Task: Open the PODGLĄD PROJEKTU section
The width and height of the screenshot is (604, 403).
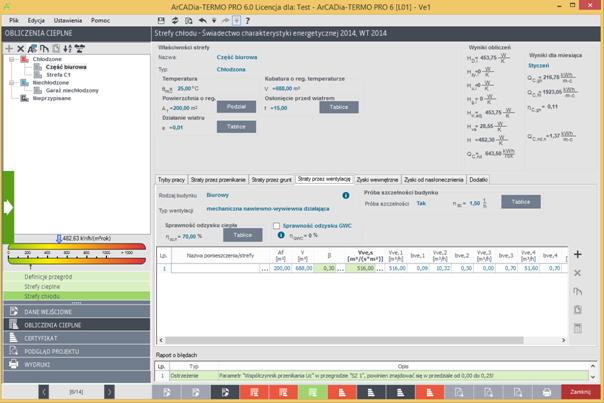Action: click(77, 351)
